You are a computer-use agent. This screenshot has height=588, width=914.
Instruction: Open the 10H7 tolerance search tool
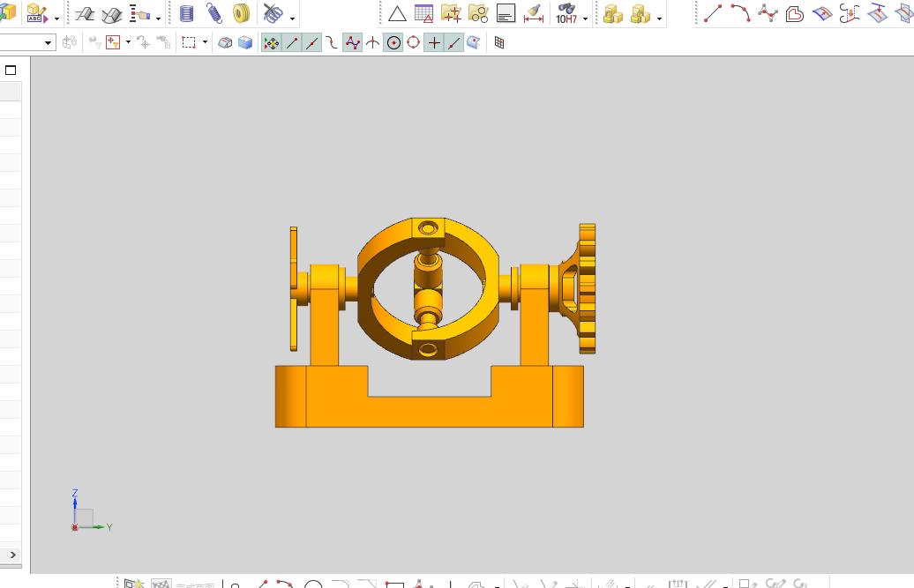coord(566,13)
